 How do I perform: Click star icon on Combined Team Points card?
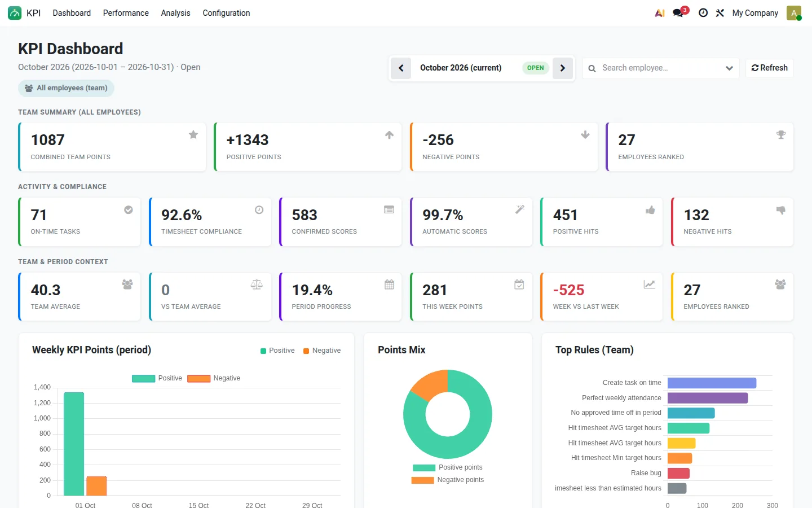click(x=193, y=134)
